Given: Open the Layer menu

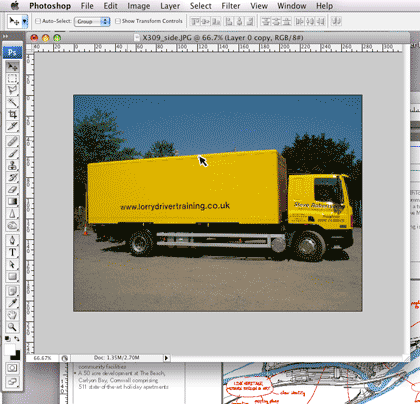Looking at the screenshot, I should 170,6.
